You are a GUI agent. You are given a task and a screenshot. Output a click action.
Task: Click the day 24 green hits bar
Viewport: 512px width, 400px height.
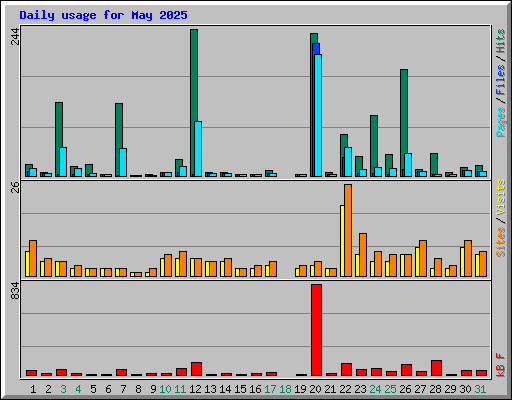click(x=374, y=143)
